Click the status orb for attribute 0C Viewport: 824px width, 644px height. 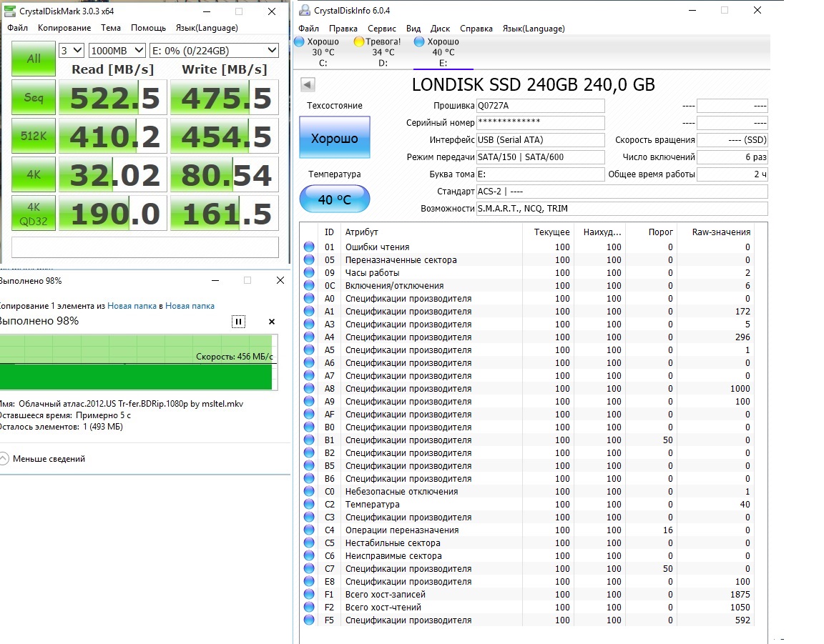pos(309,285)
